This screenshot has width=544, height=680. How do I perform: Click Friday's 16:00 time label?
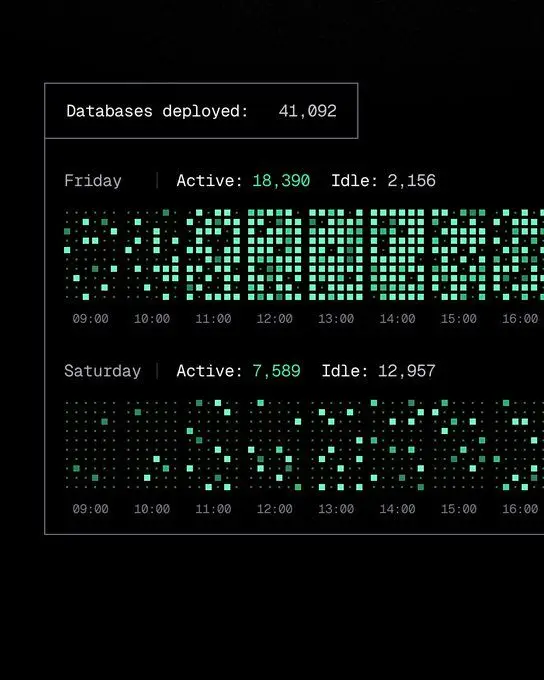520,319
